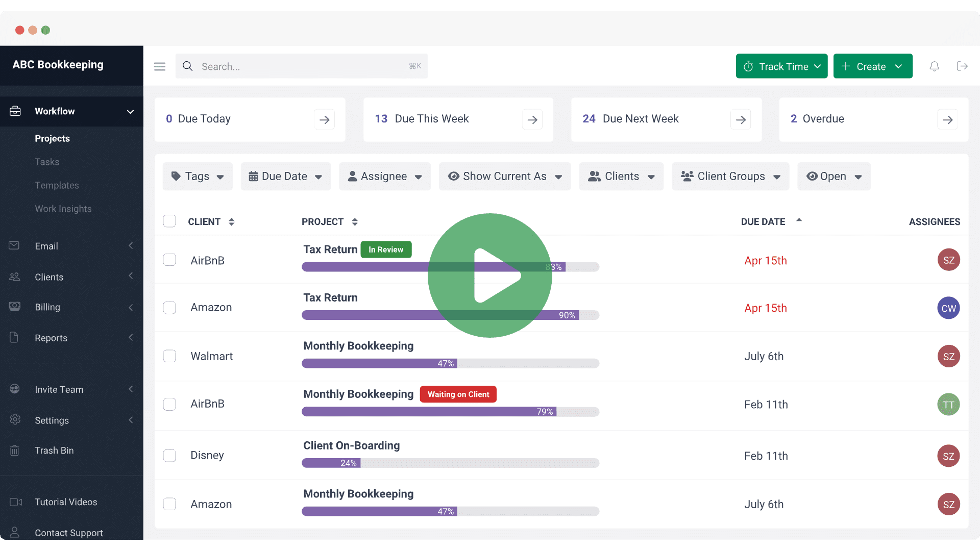
Task: Check the select-all checkbox beside CLIENT
Action: point(169,221)
